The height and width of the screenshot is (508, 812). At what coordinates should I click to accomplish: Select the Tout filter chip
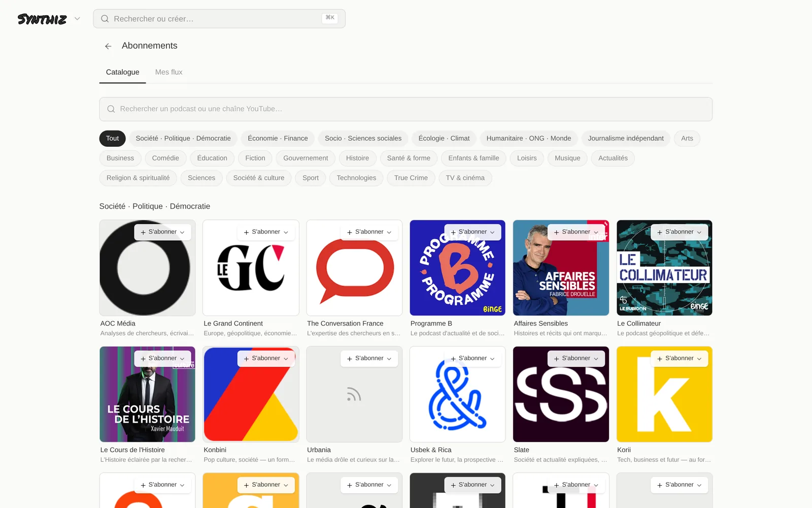(112, 138)
